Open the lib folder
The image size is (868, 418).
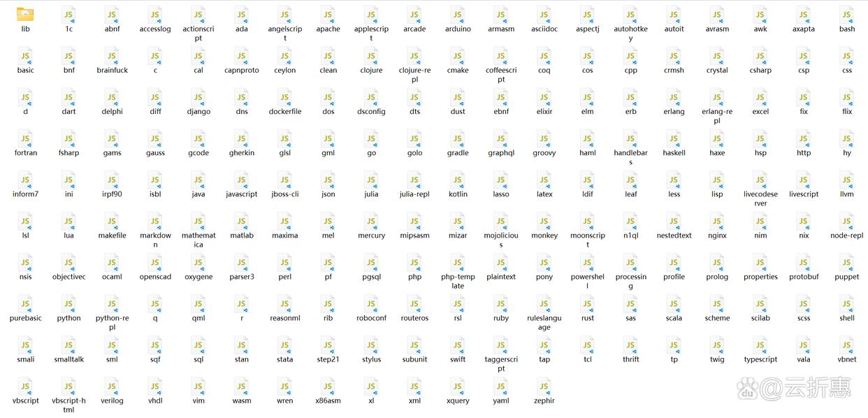pyautogui.click(x=25, y=14)
